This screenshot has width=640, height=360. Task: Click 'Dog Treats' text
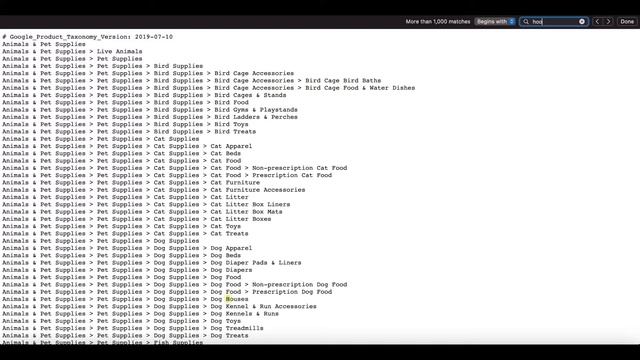[229, 336]
